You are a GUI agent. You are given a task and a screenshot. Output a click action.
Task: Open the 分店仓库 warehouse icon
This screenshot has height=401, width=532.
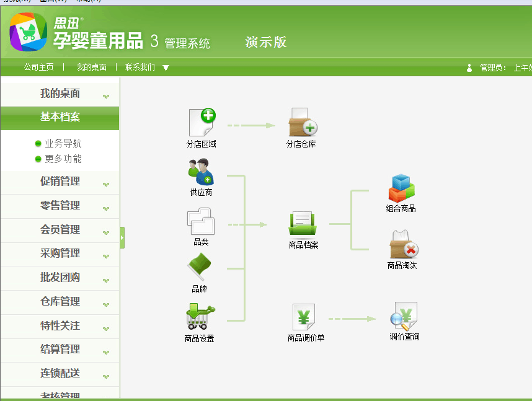point(303,122)
